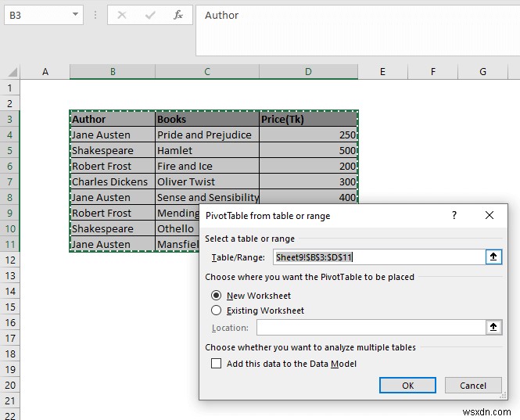
Task: Collapse dialog via Table/Range selector arrow icon
Action: [x=493, y=257]
